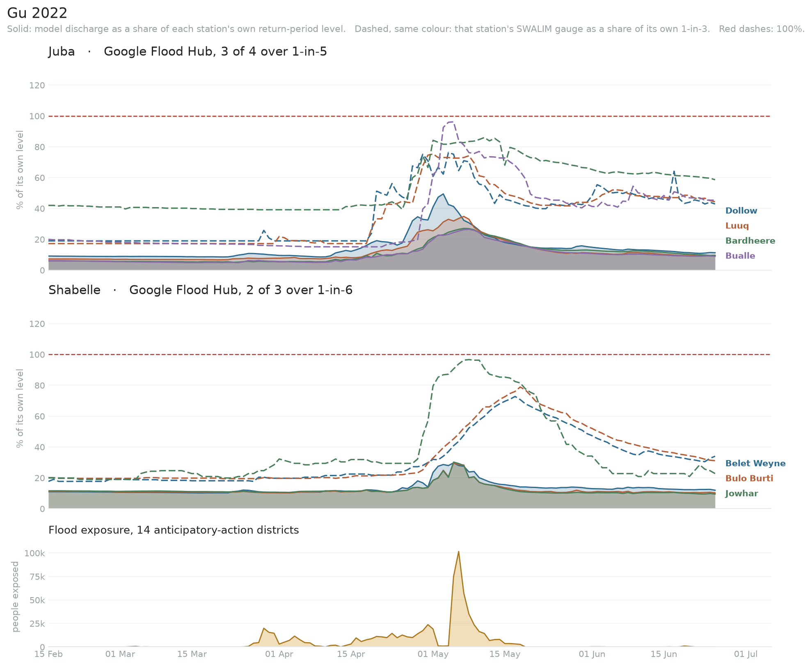Click the '15 Feb' date axis label
Screen dimensions: 812x666
(x=48, y=654)
